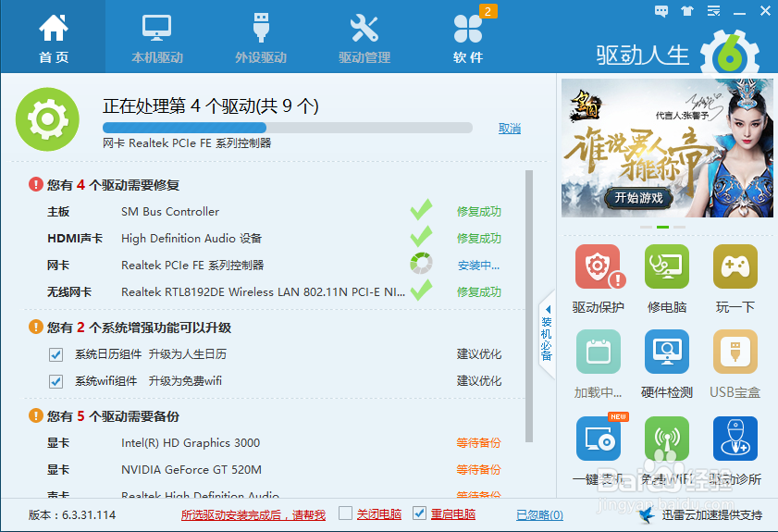This screenshot has height=532, width=778.
Task: Click the feedback chat bubble icon
Action: pyautogui.click(x=661, y=11)
